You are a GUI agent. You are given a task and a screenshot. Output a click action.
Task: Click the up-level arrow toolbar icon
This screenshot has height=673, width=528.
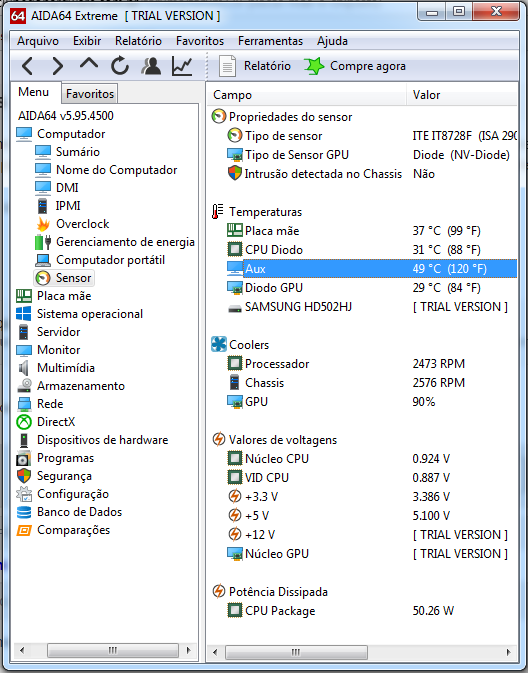[x=89, y=64]
